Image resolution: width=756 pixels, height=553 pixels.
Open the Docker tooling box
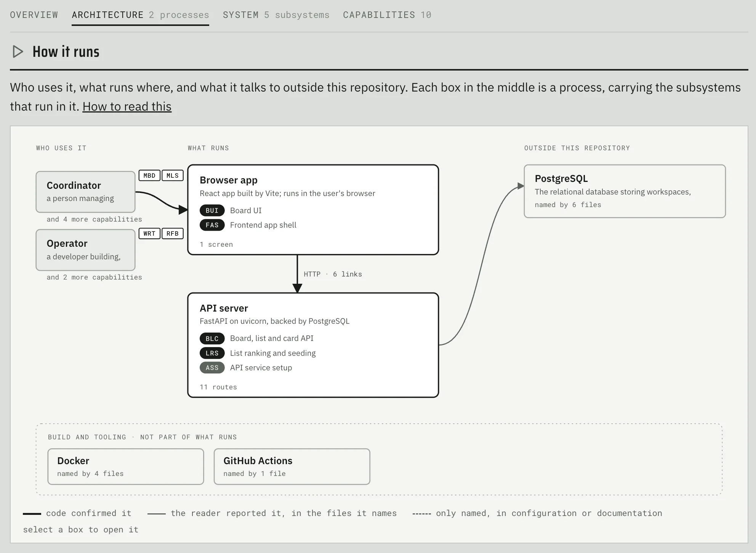point(126,466)
